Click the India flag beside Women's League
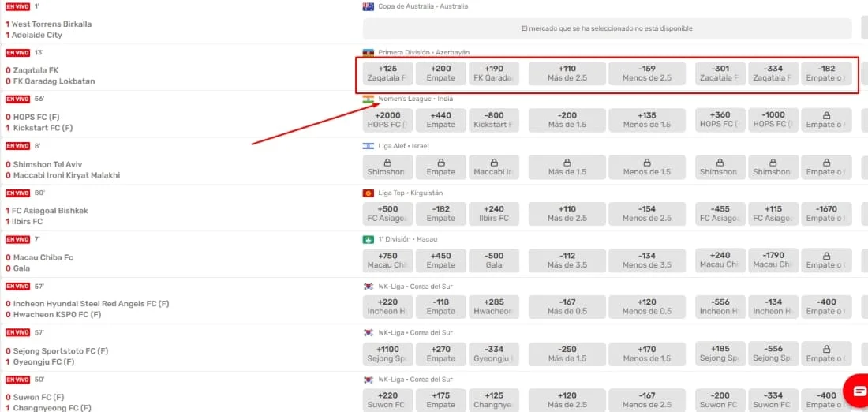The image size is (868, 412). pyautogui.click(x=368, y=99)
